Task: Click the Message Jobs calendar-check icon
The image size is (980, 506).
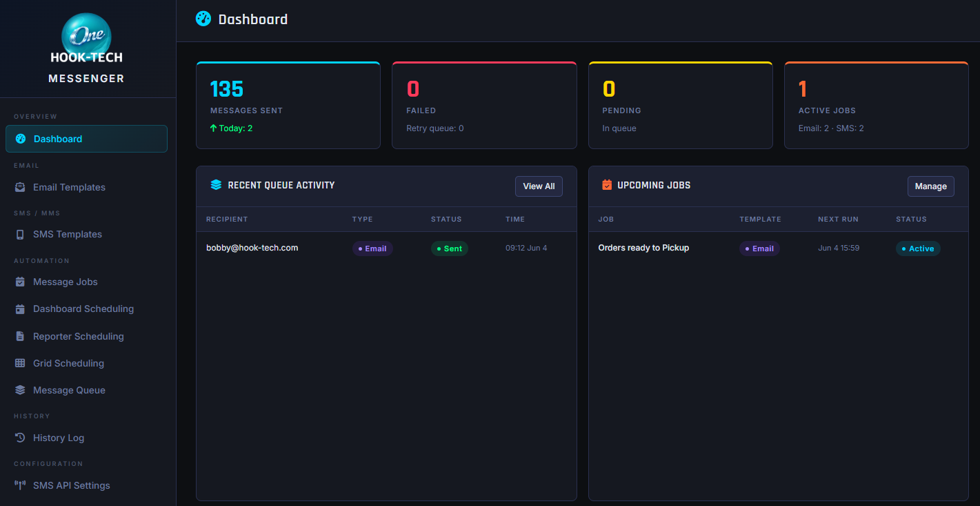Action: [20, 282]
